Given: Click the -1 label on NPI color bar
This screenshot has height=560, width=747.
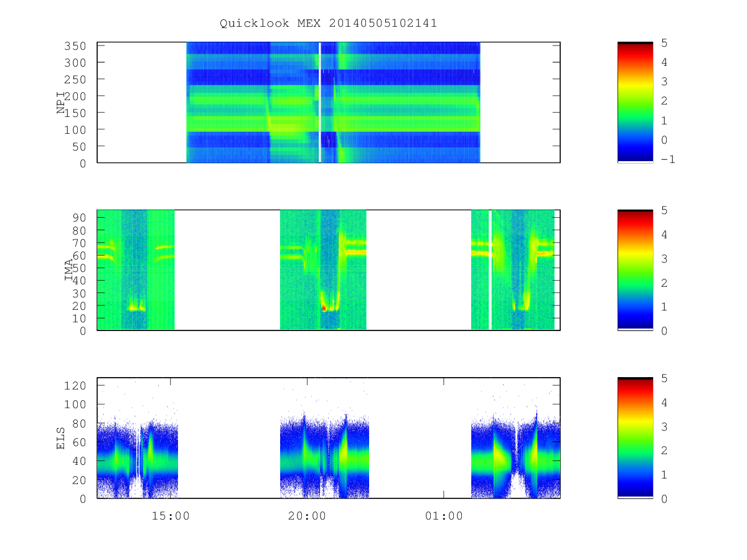Looking at the screenshot, I should 668,159.
